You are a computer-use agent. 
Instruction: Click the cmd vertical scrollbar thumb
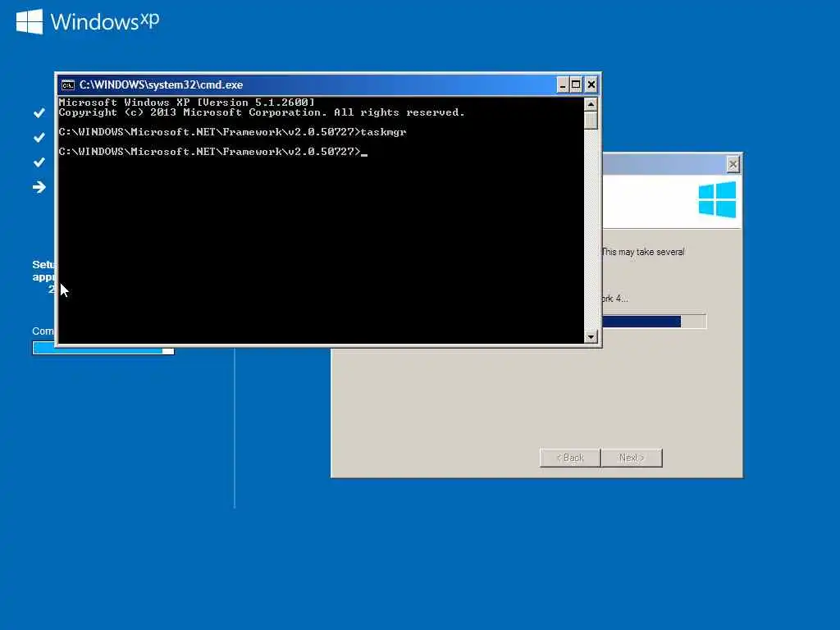pyautogui.click(x=591, y=120)
